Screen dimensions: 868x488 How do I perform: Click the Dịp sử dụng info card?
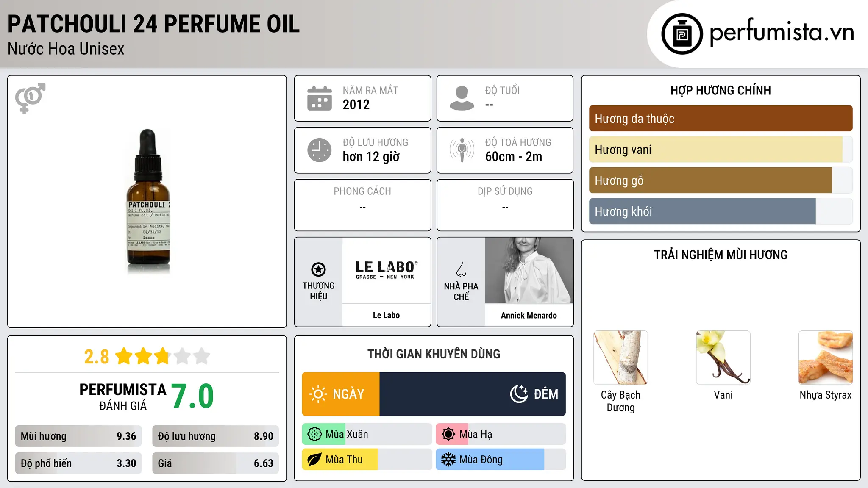[505, 205]
